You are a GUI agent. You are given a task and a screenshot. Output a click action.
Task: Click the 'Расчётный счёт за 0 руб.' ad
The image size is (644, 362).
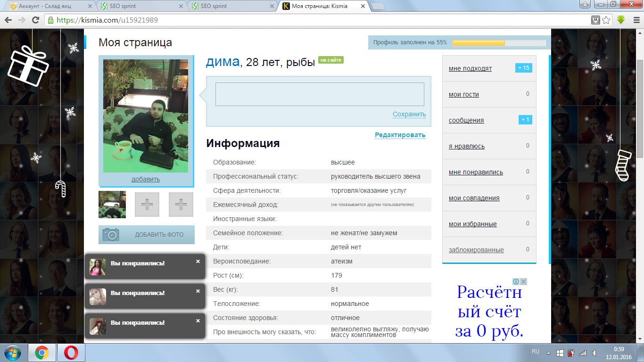(x=489, y=312)
